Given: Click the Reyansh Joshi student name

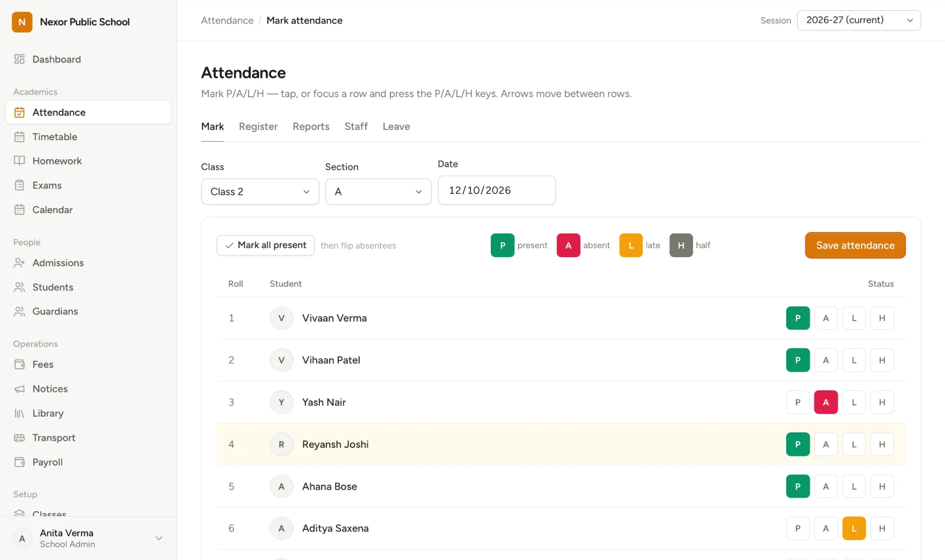Looking at the screenshot, I should tap(336, 445).
